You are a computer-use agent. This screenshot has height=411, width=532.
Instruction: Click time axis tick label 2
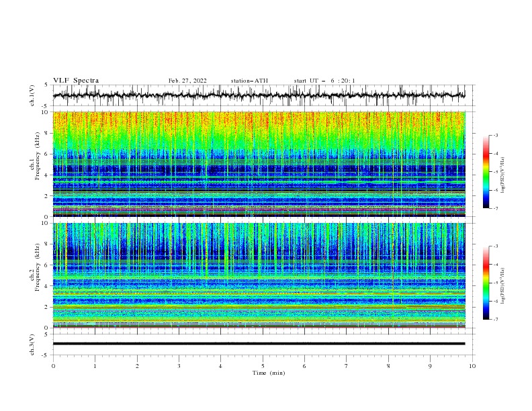tap(137, 366)
